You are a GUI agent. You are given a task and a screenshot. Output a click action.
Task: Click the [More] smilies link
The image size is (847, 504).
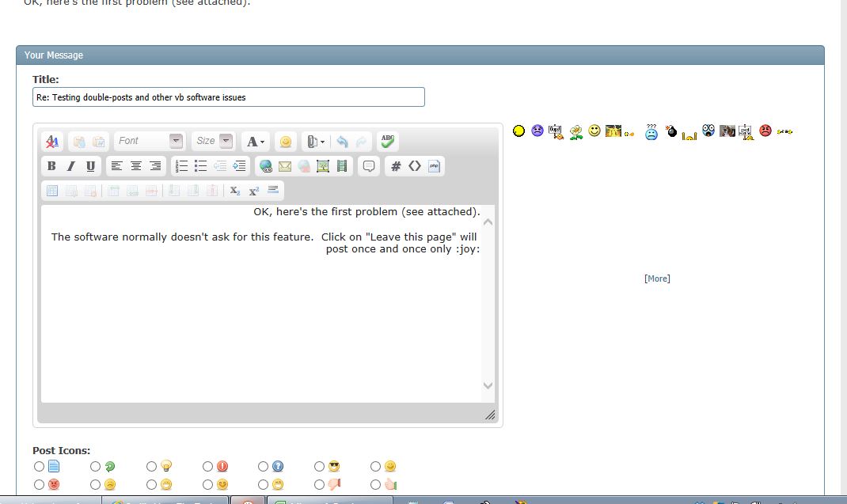pos(657,279)
